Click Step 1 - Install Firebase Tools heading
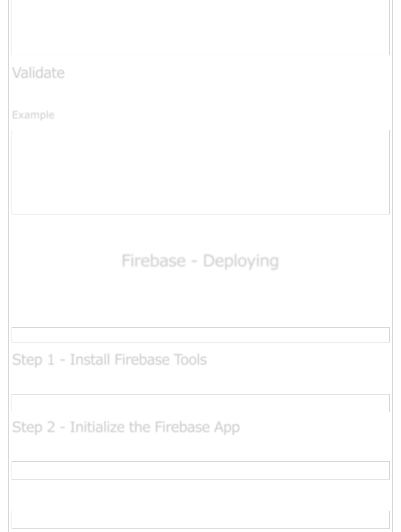Image resolution: width=401 pixels, height=532 pixels. pyautogui.click(x=109, y=360)
